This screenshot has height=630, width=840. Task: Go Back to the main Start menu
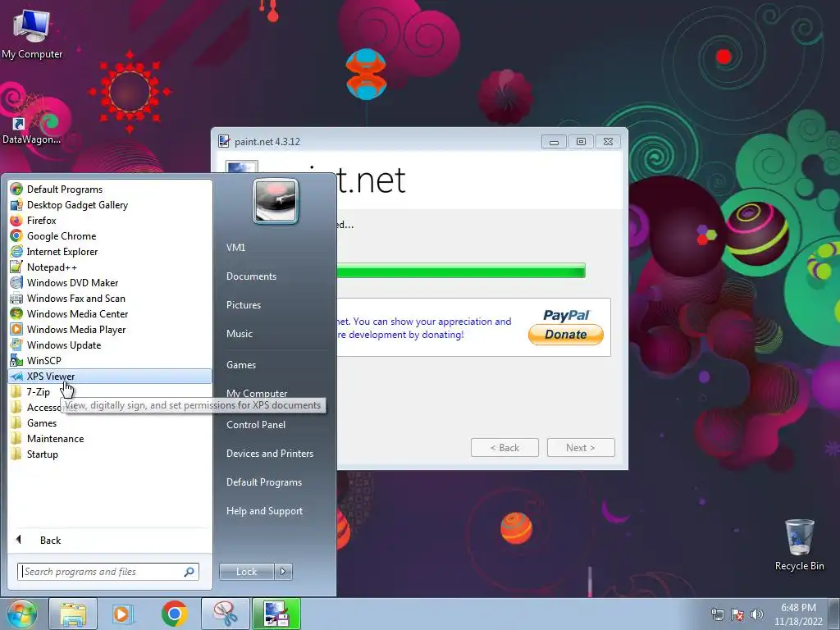[110, 540]
